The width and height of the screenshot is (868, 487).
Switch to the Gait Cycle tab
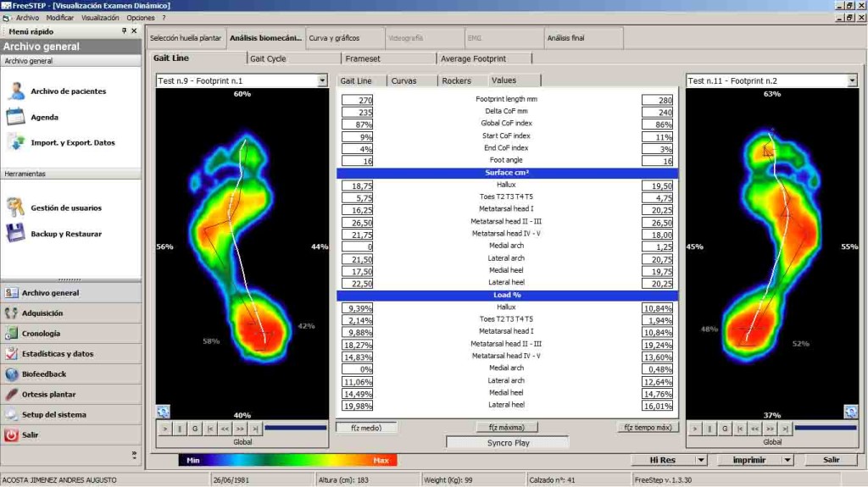tap(268, 58)
